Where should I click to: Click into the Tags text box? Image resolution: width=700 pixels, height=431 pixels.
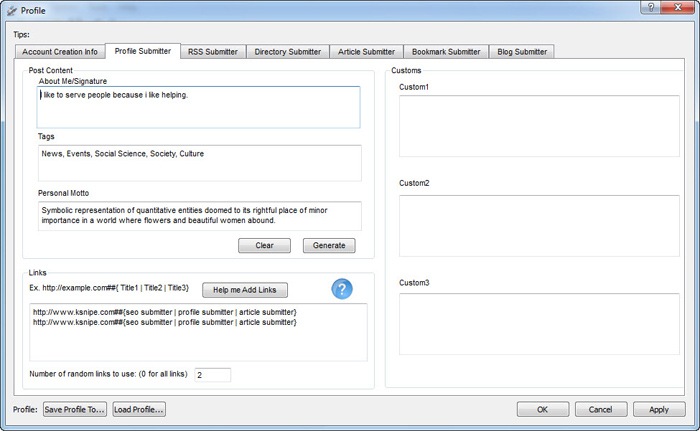pos(200,163)
